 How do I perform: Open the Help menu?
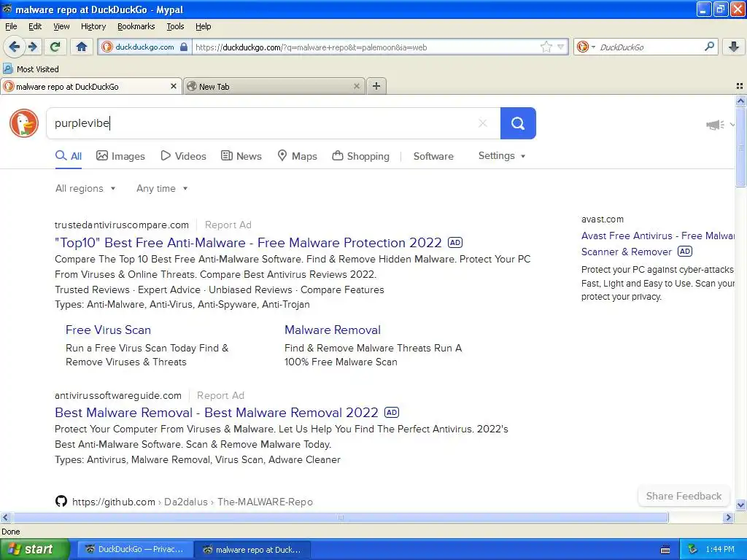(203, 26)
